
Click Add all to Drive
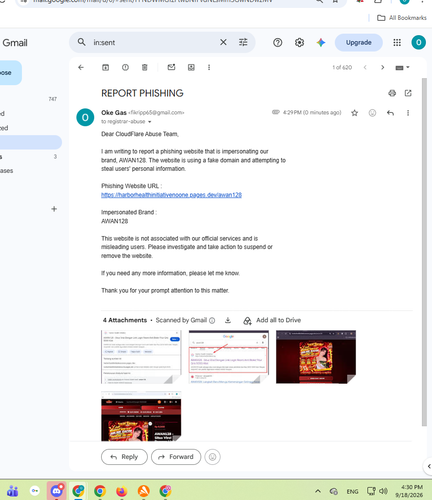pos(272,320)
